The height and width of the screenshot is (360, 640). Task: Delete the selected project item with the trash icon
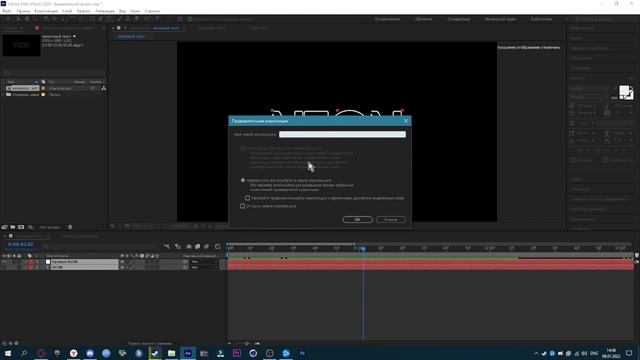[70, 227]
